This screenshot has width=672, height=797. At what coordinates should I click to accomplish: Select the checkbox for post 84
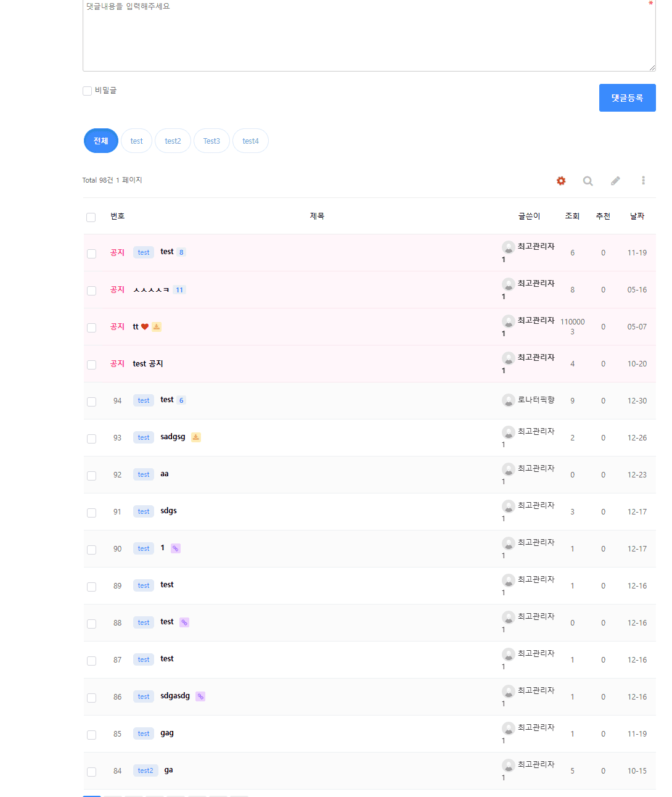(x=92, y=772)
